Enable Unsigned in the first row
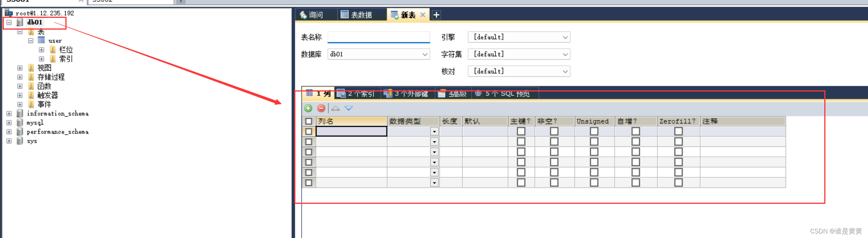Screen dimensions: 868x238 [594, 131]
